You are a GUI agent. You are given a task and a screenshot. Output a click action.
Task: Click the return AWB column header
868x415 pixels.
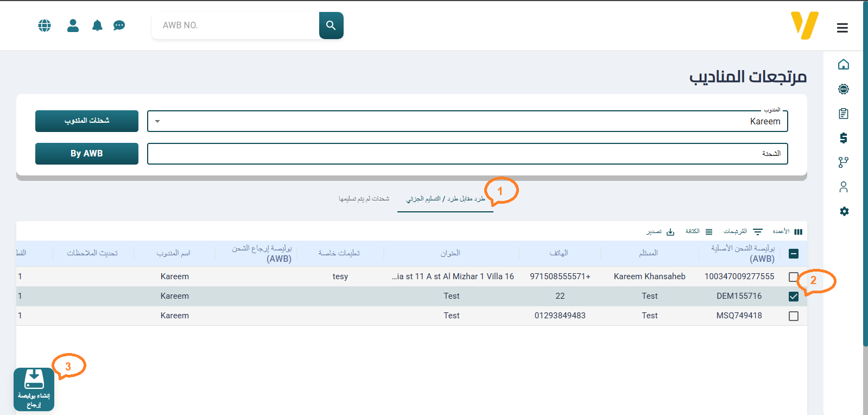click(x=262, y=254)
